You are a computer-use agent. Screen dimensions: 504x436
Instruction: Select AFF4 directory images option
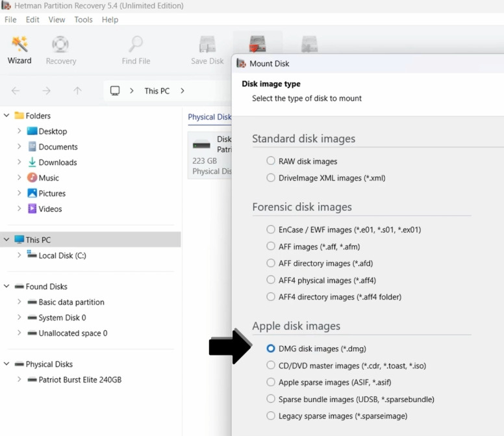pos(271,297)
